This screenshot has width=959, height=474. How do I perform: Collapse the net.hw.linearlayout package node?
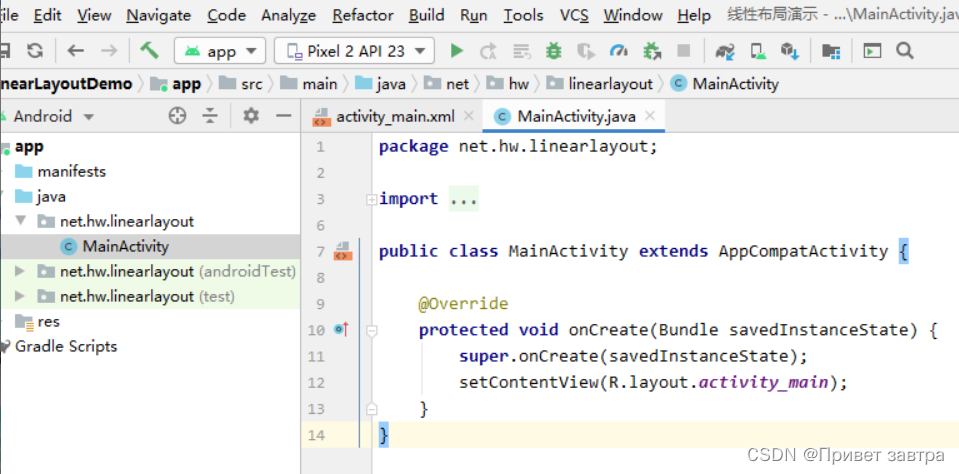point(23,221)
